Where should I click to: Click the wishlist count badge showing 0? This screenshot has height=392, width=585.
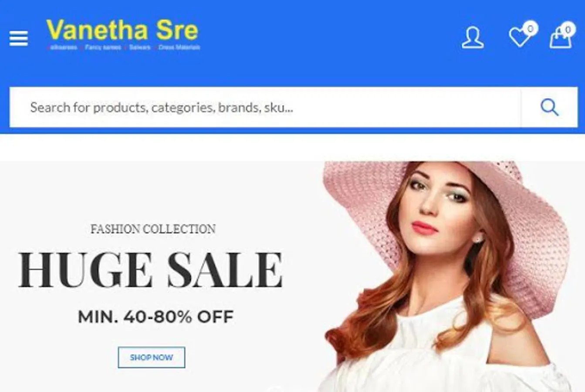[x=530, y=29]
